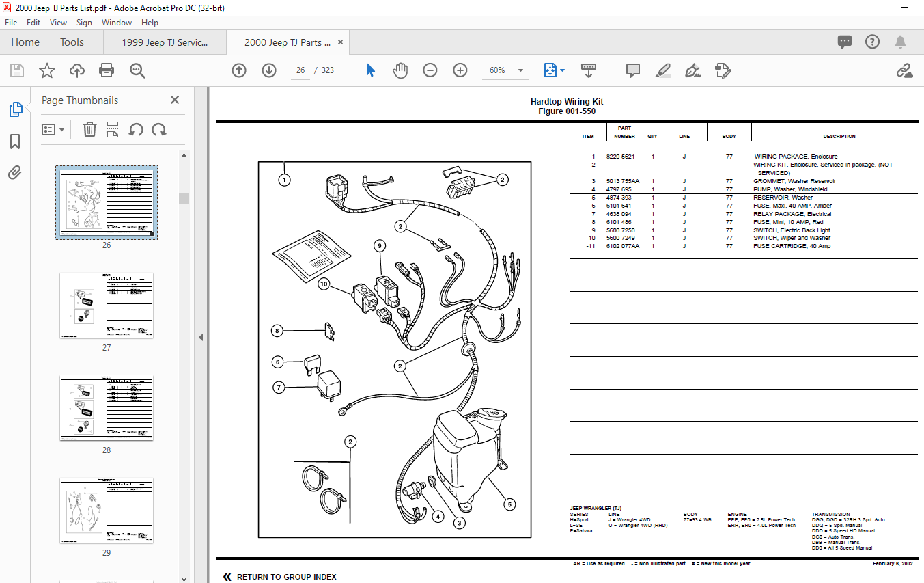Collapse the navigation pane with the arrow
Viewport: 924px width, 583px height.
[201, 337]
